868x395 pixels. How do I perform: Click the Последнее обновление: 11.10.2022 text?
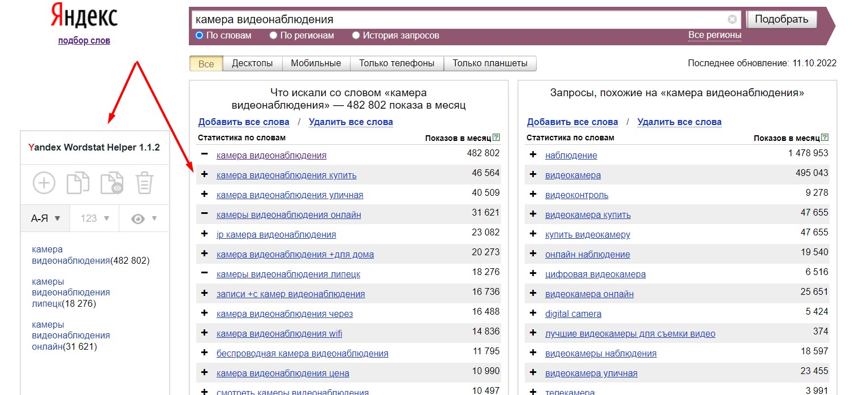pyautogui.click(x=762, y=63)
